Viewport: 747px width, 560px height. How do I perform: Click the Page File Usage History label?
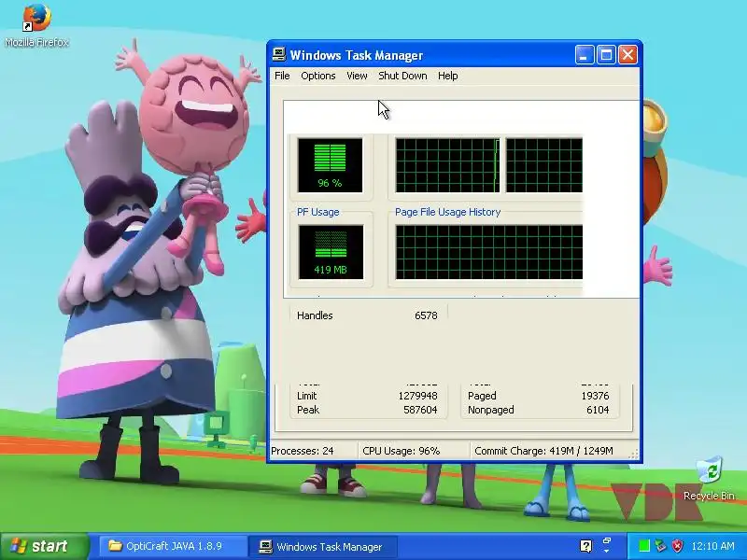point(448,212)
